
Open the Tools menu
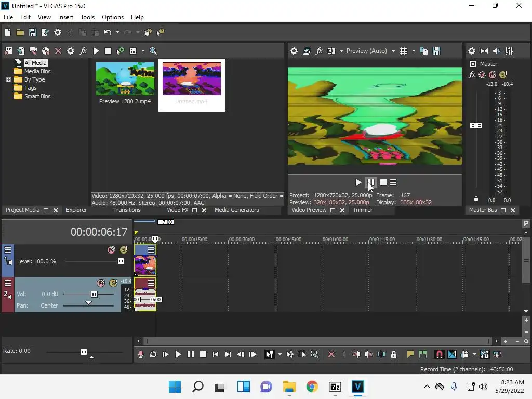click(x=87, y=17)
